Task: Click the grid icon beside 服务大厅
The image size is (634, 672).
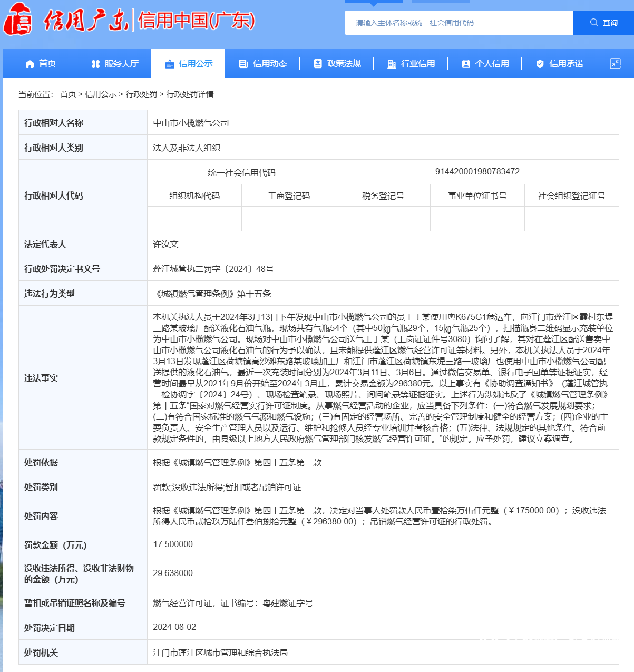Action: [95, 64]
